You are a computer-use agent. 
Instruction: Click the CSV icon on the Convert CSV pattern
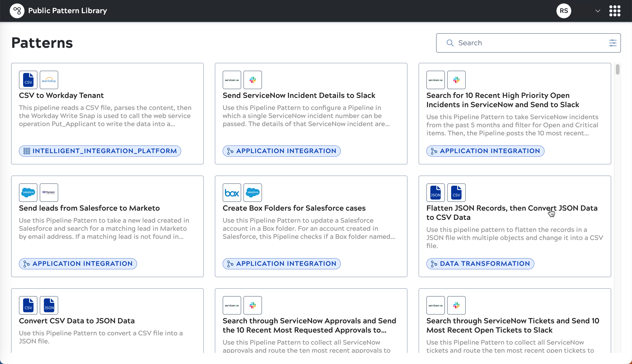[28, 305]
